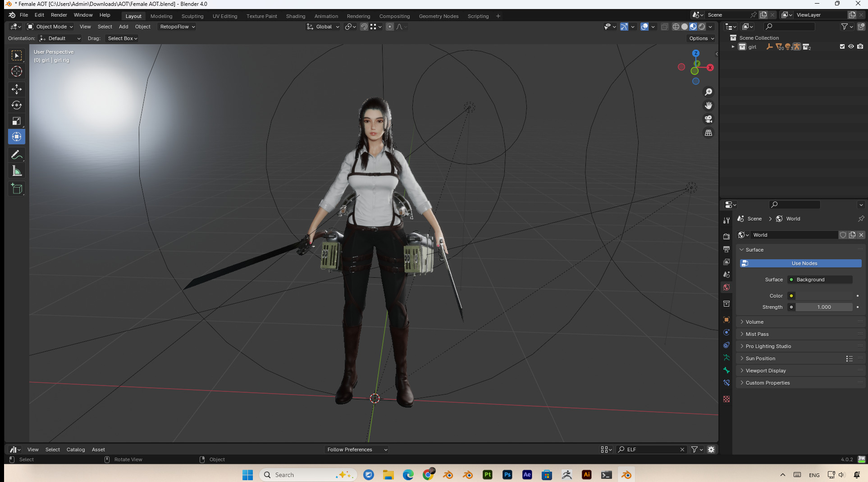Activate the 3D Cursor tool
The height and width of the screenshot is (482, 868).
pos(17,71)
